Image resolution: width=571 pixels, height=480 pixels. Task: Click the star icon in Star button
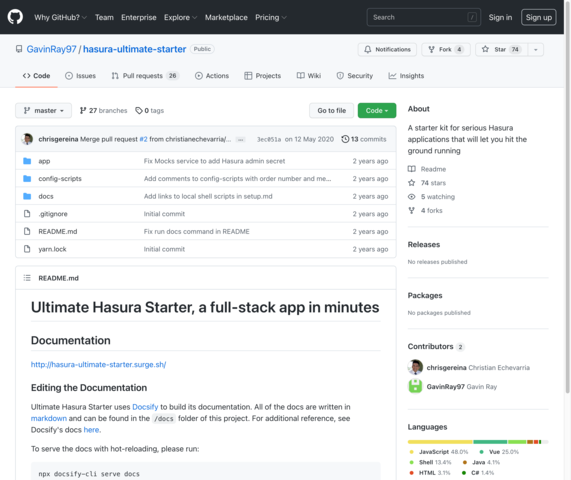(x=485, y=49)
